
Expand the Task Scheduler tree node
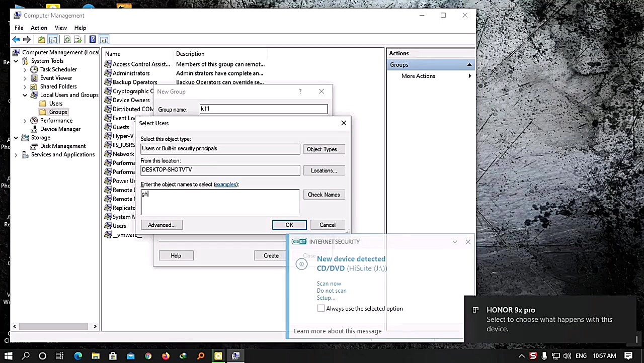click(25, 69)
